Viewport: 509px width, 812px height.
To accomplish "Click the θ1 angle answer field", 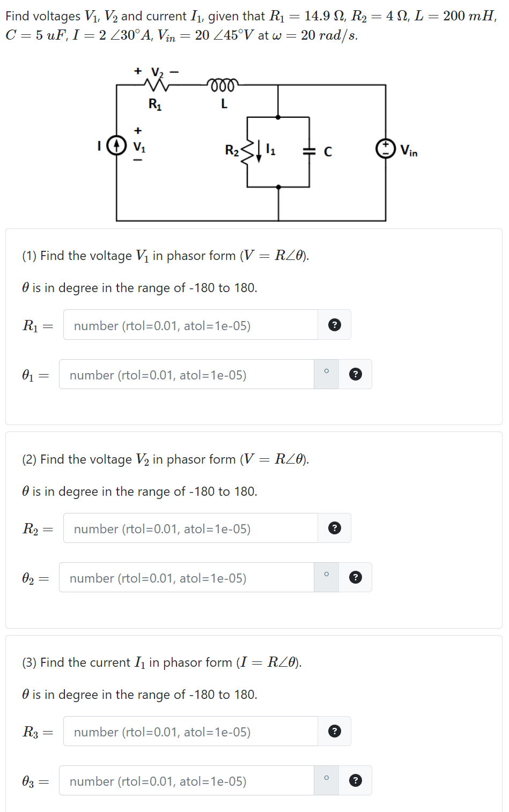I will (186, 374).
